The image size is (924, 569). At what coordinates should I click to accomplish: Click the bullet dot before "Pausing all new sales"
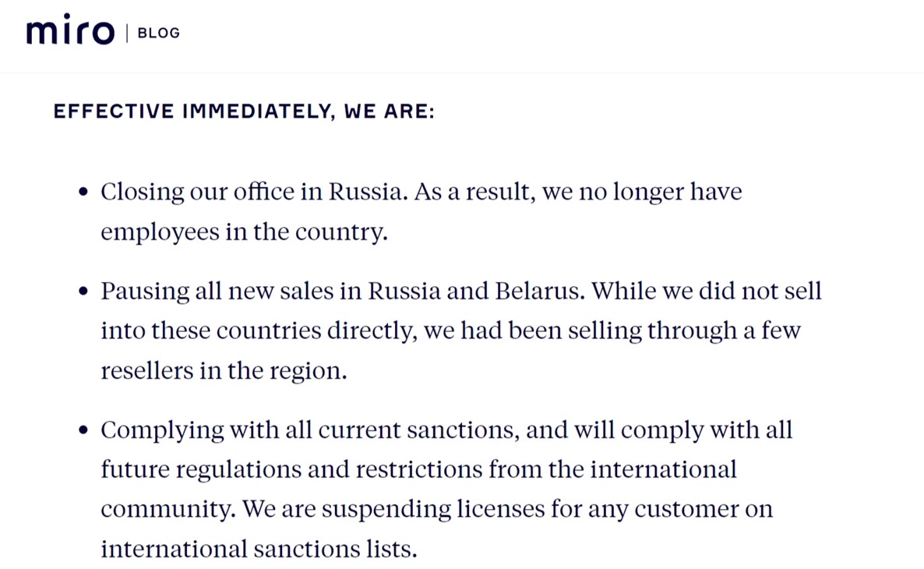tap(83, 291)
